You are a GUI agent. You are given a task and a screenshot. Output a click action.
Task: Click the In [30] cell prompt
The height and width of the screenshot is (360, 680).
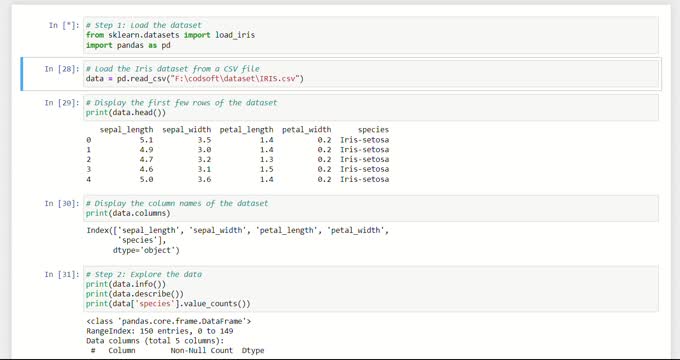62,203
